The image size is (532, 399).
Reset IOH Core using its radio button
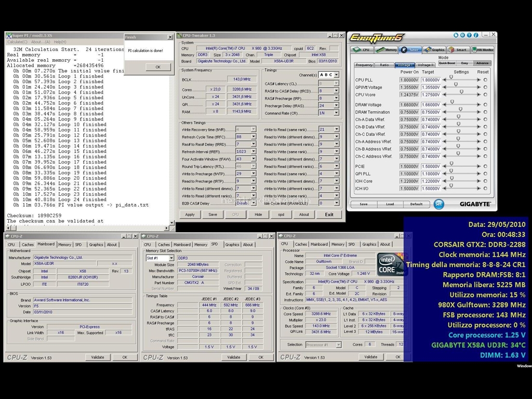(486, 181)
